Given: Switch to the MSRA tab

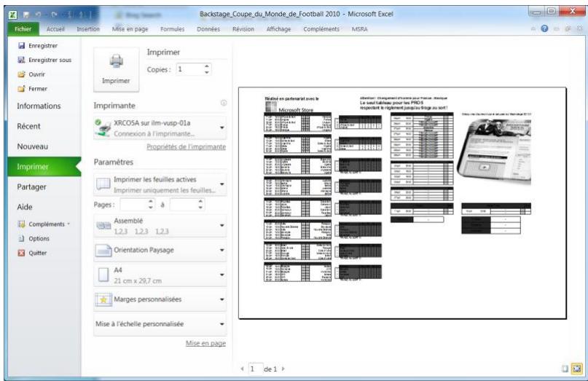Looking at the screenshot, I should pos(360,29).
